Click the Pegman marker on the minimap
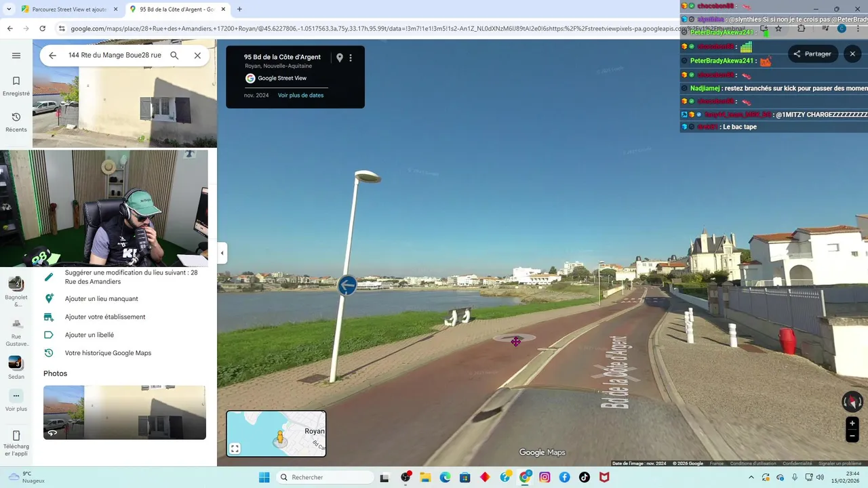 [x=280, y=438]
